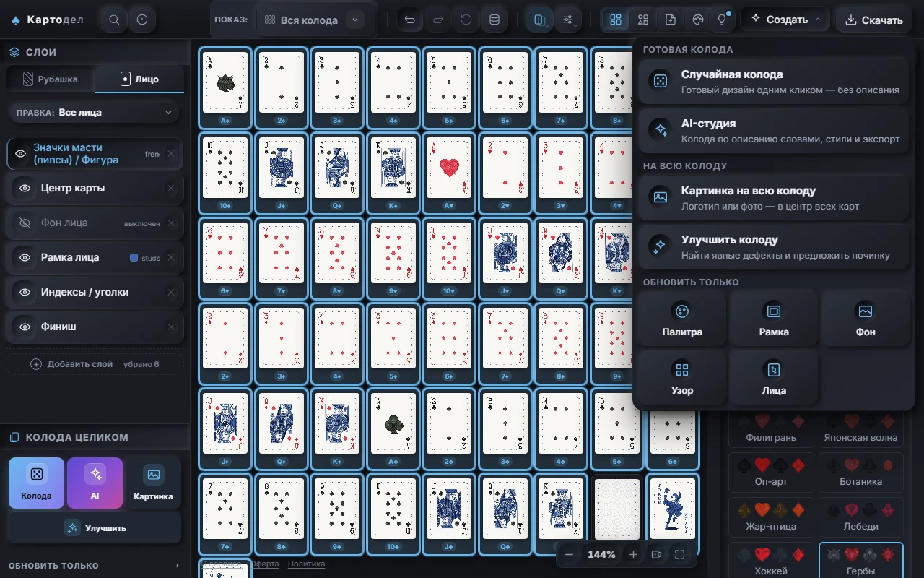Image resolution: width=924 pixels, height=578 pixels.
Task: Toggle visibility of the Финиш layer
Action: pyautogui.click(x=25, y=327)
